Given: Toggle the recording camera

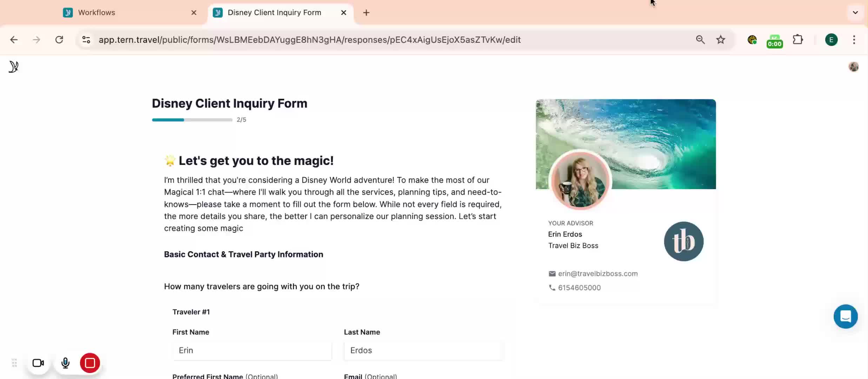Looking at the screenshot, I should coord(38,363).
